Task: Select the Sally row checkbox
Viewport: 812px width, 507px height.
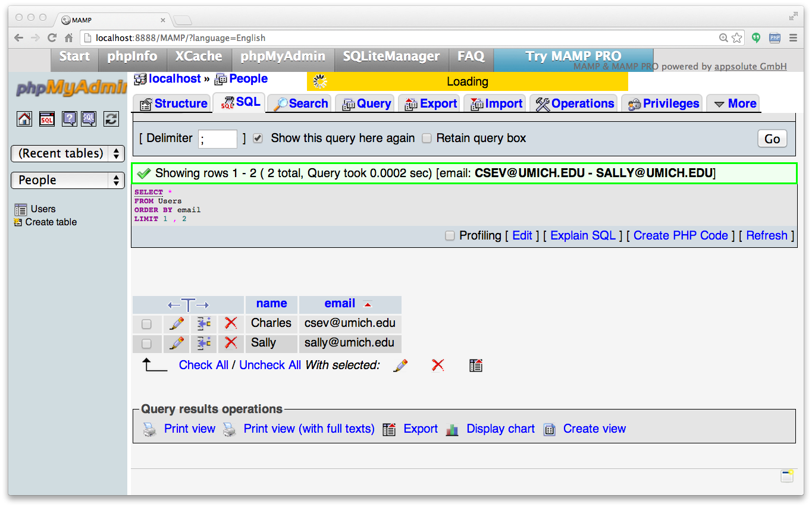Action: [146, 344]
